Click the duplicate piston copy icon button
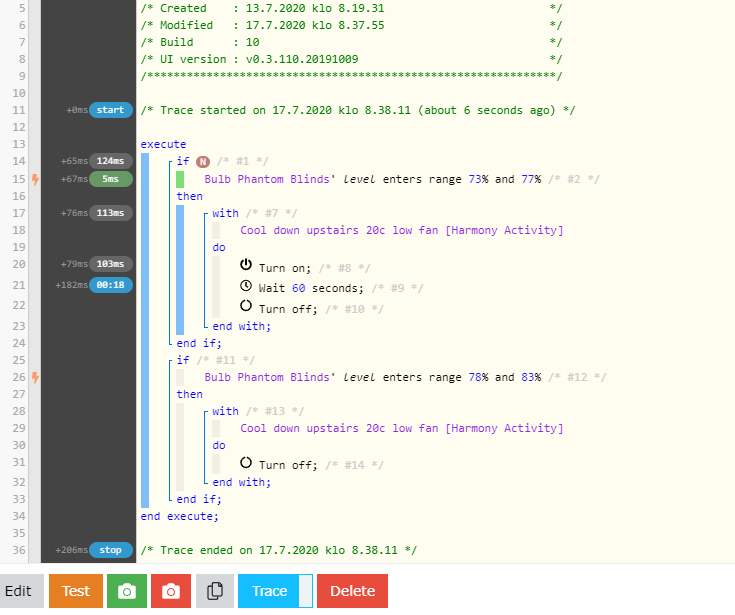The height and width of the screenshot is (615, 735). [215, 591]
